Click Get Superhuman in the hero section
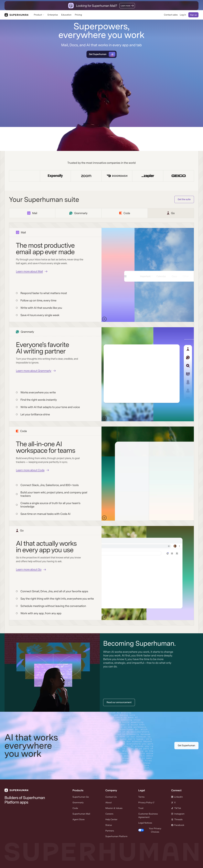The height and width of the screenshot is (868, 203). [x=101, y=54]
